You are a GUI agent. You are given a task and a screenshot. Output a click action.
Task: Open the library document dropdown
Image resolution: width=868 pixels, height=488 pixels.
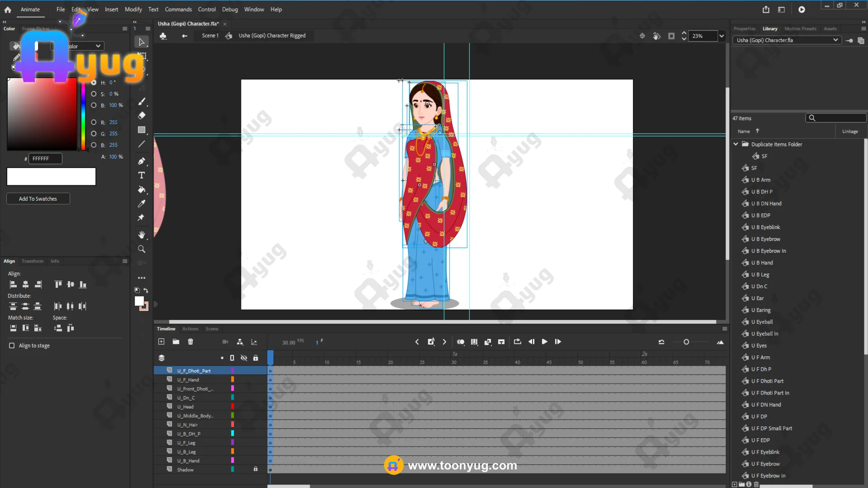click(835, 40)
